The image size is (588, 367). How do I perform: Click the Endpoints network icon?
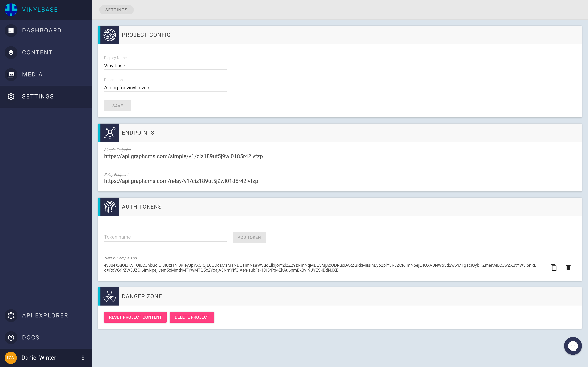110,133
